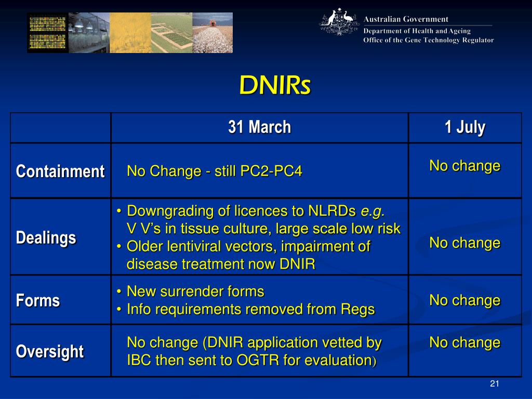Click 'Downgrading of licences to NLRDs e.g.' line

(x=256, y=211)
